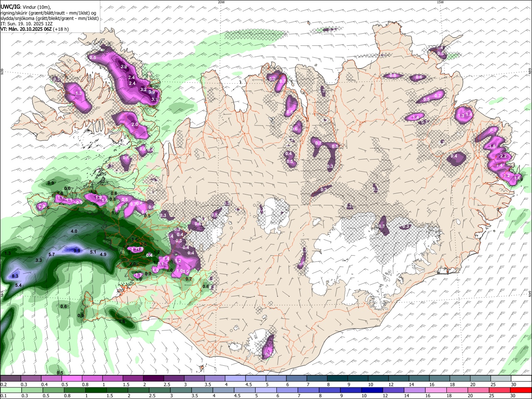The height and width of the screenshot is (399, 532).
Task: Click the deep blue swatch between 10 and 12 in lower legend
Action: pyautogui.click(x=372, y=390)
